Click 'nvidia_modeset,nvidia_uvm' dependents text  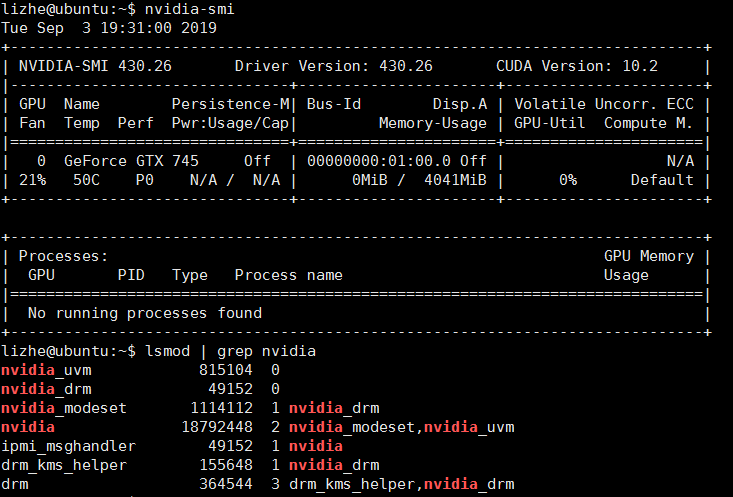point(402,427)
